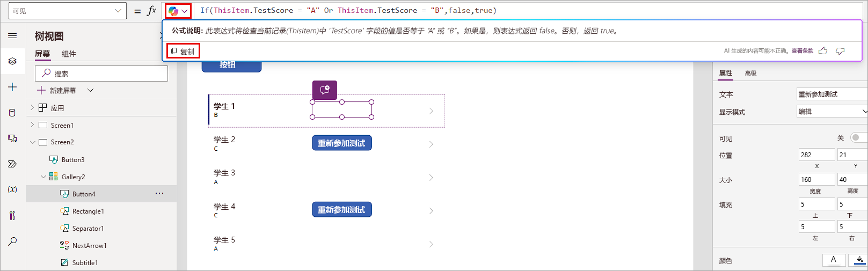Screen dimensions: 868x271
Task: Select Screen1 in the tree view
Action: coord(62,125)
